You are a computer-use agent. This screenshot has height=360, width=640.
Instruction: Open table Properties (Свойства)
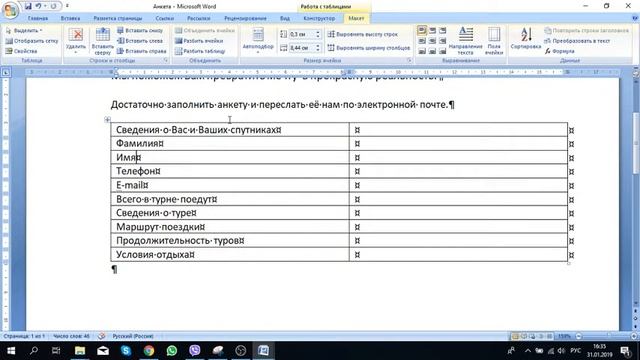click(21, 51)
